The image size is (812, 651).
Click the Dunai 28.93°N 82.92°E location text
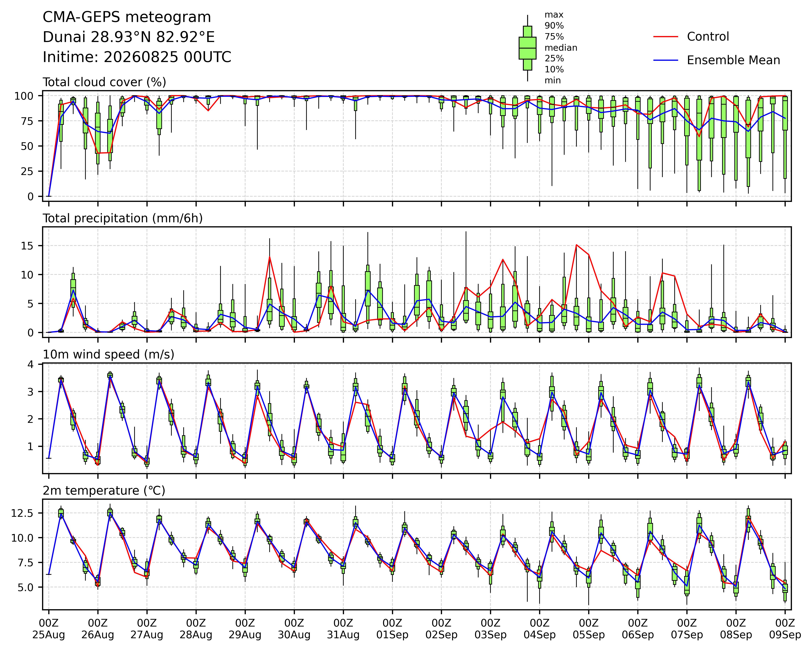tap(129, 37)
